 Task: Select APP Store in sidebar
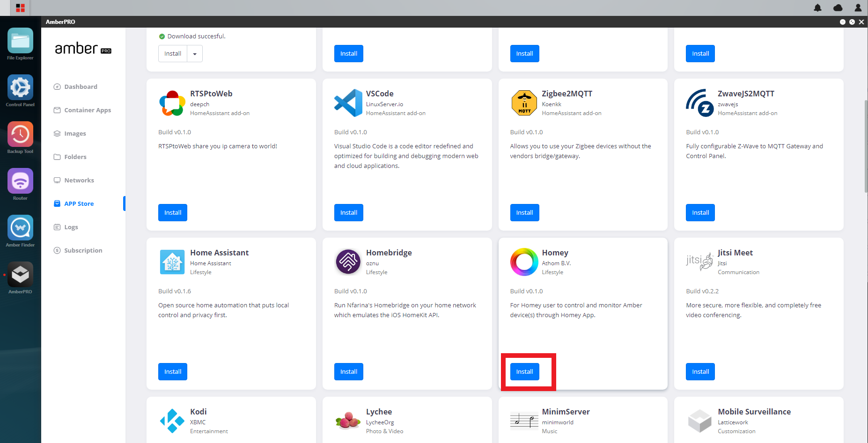[x=79, y=203]
